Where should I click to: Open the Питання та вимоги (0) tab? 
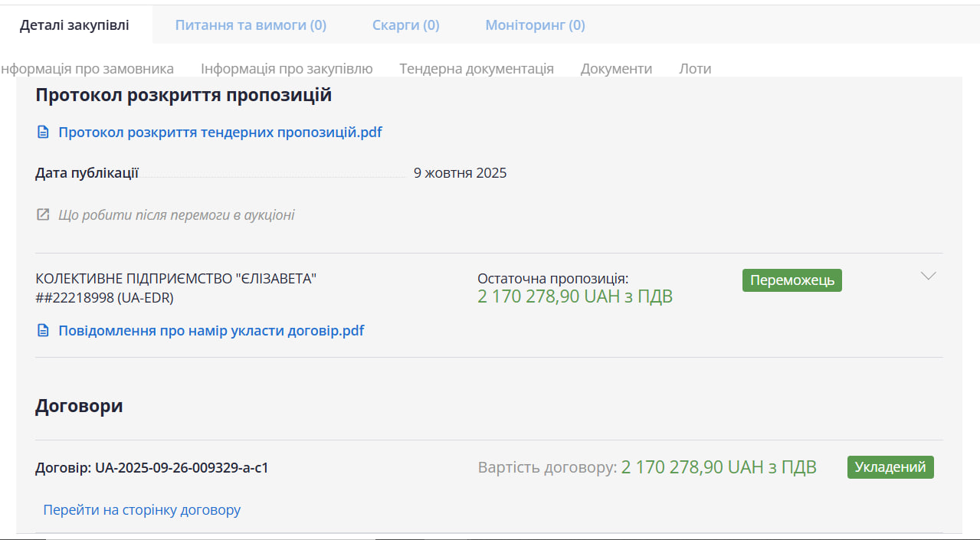(251, 25)
